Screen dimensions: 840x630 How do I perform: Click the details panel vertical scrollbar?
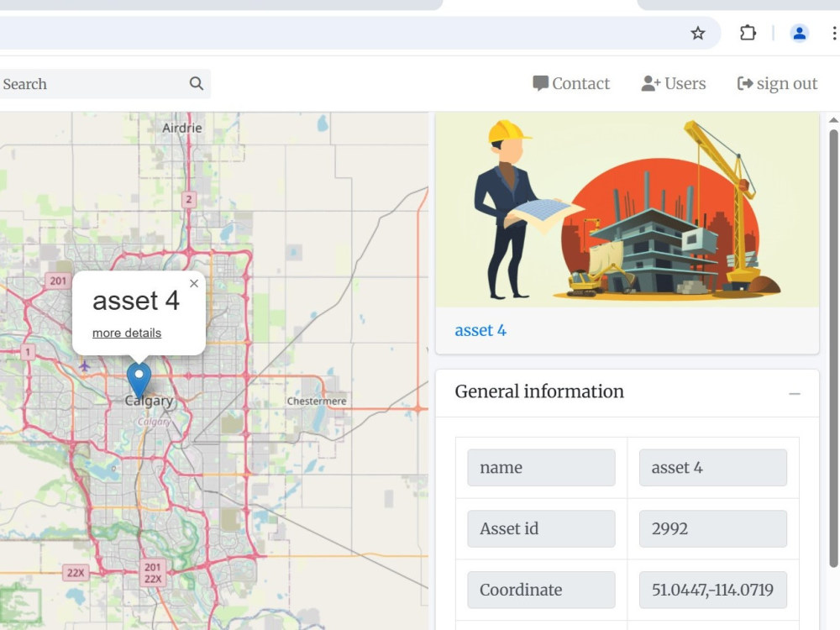click(833, 349)
